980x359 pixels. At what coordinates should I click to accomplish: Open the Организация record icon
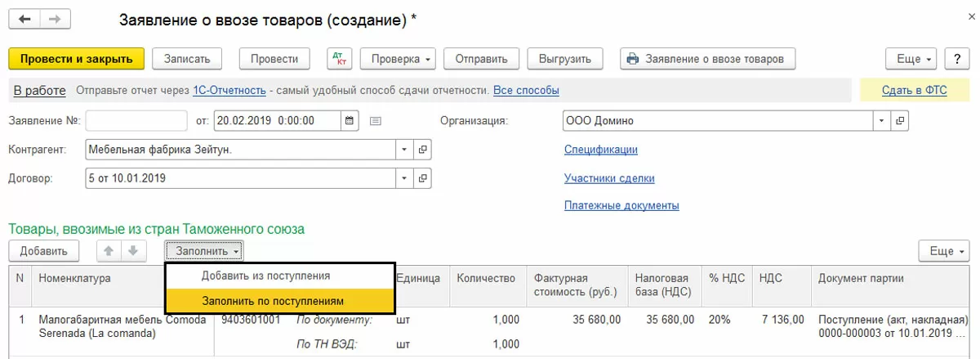[900, 121]
